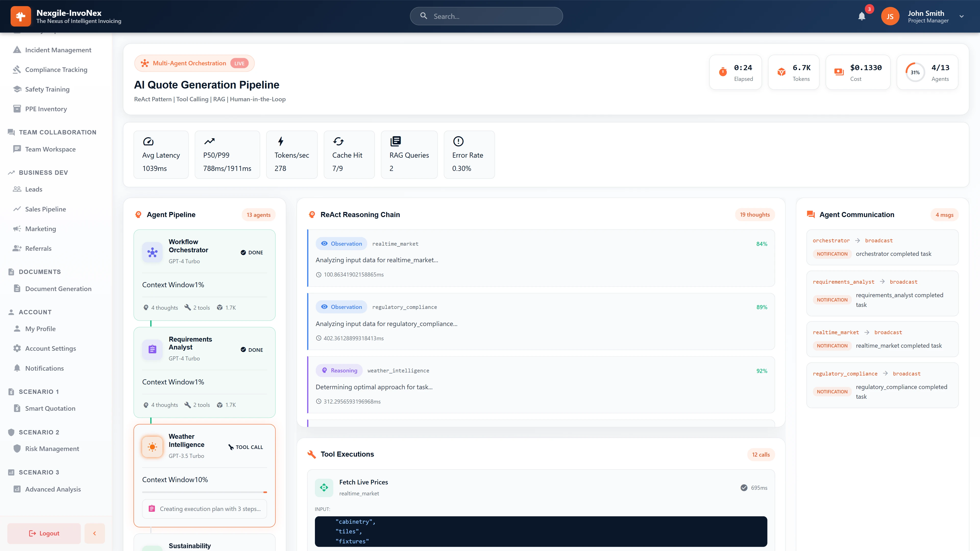Toggle the Reasoning badge on weather_intelligence

click(x=339, y=370)
